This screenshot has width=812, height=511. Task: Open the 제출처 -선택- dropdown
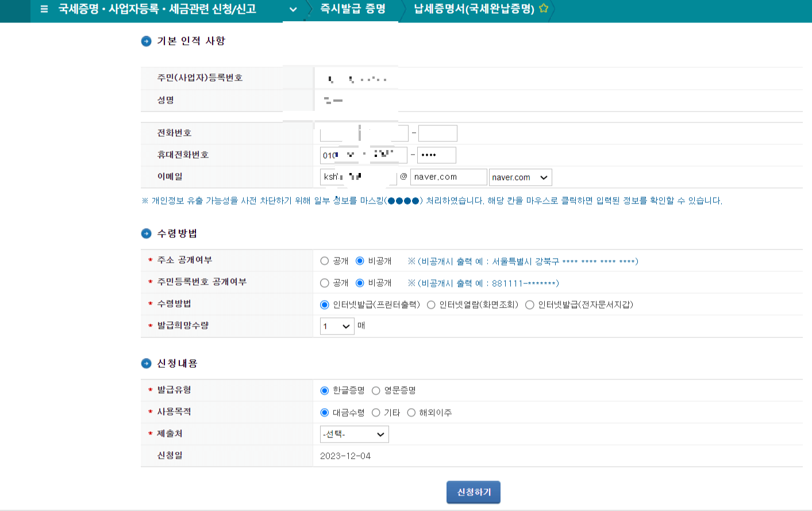point(355,434)
